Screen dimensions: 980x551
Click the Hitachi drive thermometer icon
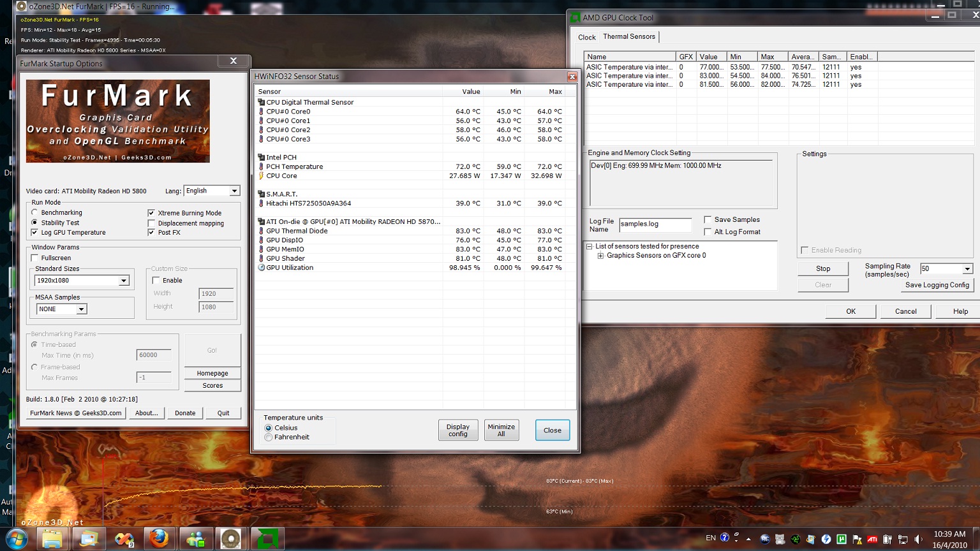coord(261,203)
